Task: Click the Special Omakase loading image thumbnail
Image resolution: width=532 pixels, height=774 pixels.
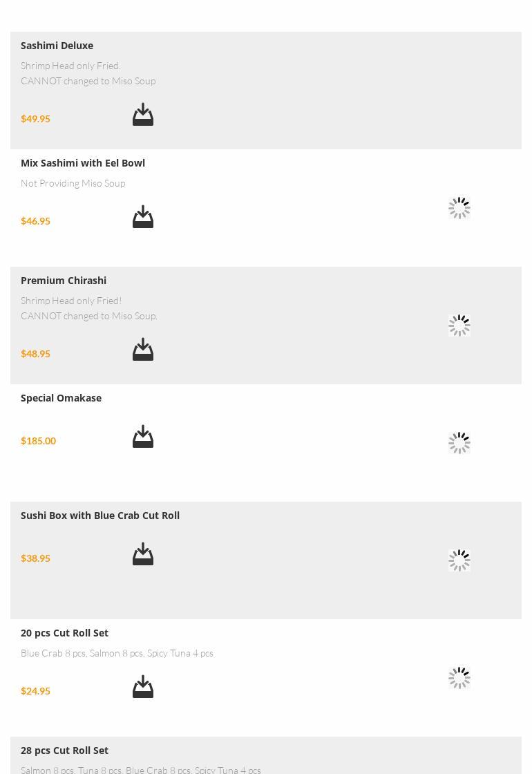Action: pos(459,443)
